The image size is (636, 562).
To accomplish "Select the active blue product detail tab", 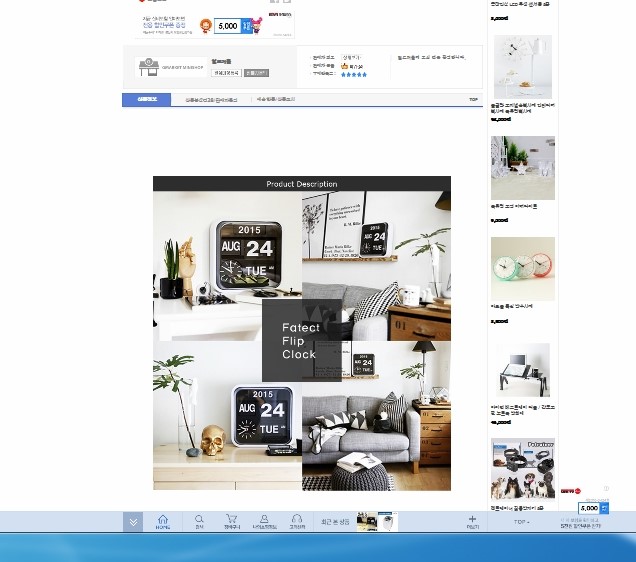I will coord(146,100).
